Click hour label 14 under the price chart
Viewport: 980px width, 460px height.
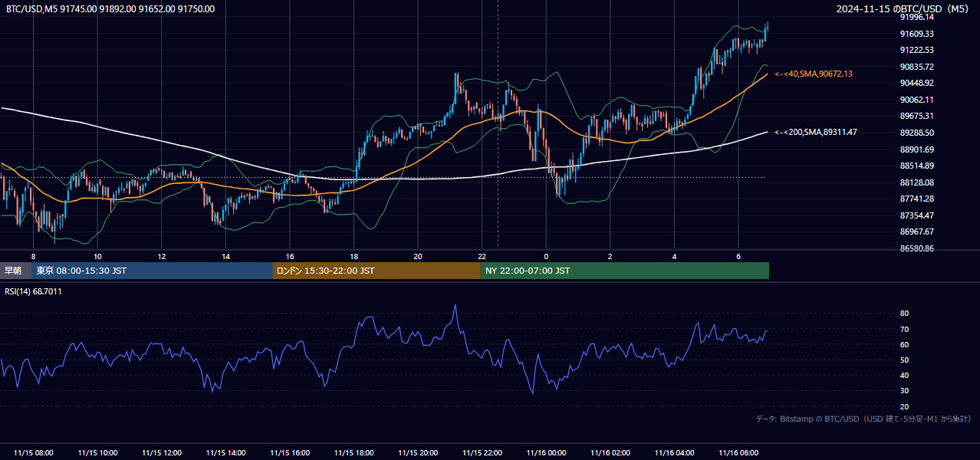225,256
